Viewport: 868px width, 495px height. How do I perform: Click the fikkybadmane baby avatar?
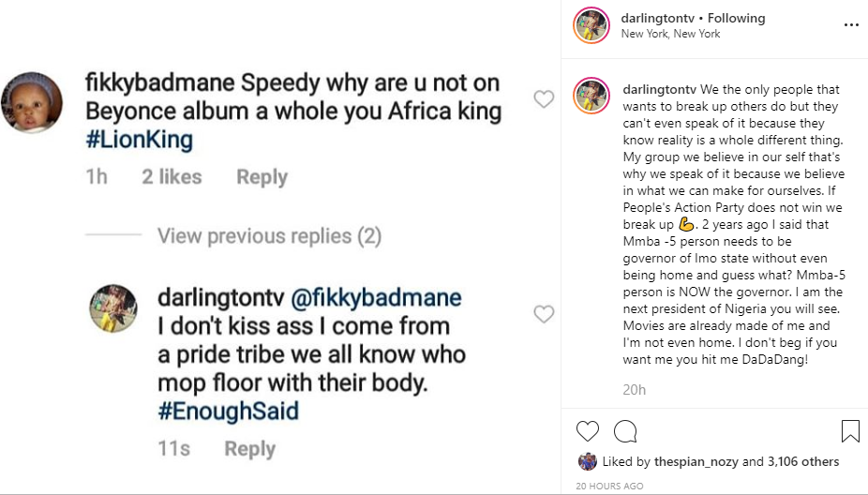click(x=31, y=103)
